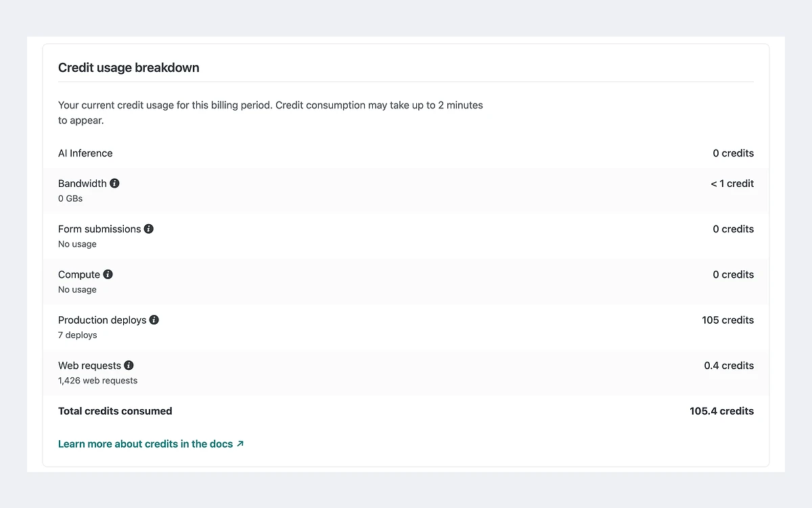This screenshot has height=508, width=812.
Task: Click the 105 credits value
Action: [727, 320]
